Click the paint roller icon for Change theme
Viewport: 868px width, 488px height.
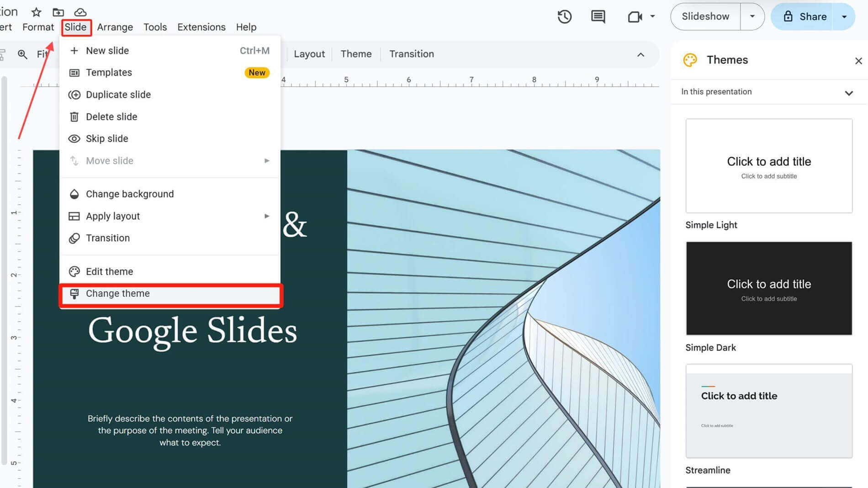click(74, 294)
